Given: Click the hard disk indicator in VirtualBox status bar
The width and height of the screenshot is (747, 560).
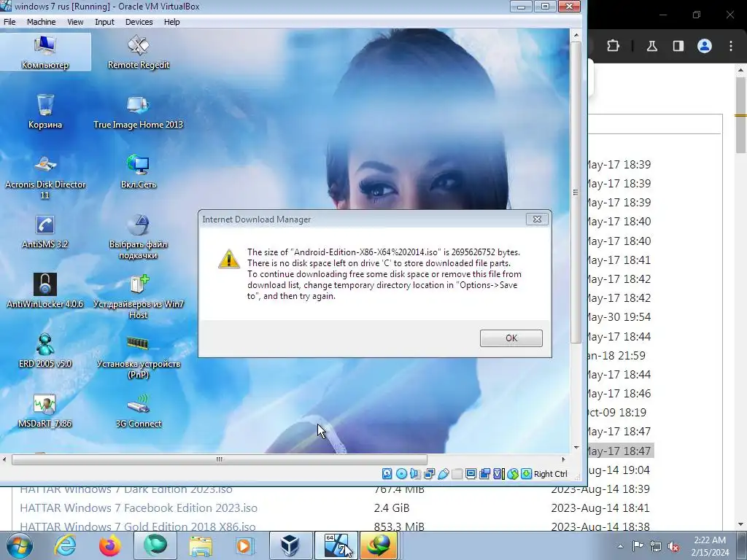Looking at the screenshot, I should pos(387,474).
